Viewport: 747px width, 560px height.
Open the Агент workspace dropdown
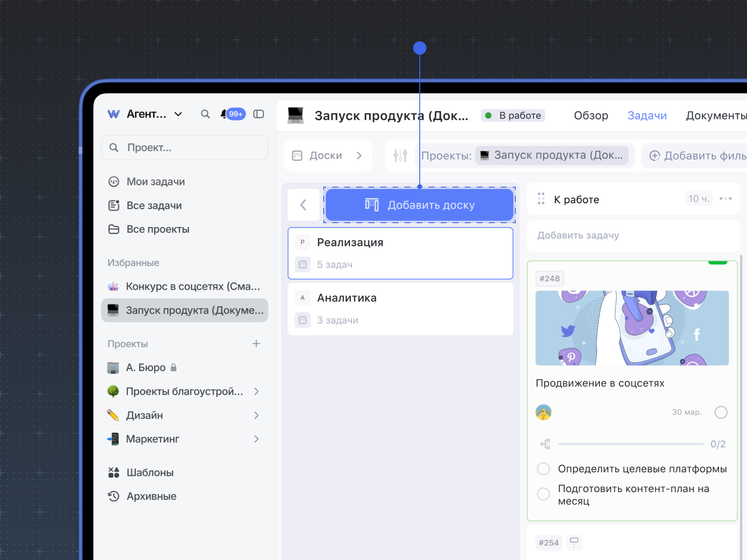[178, 114]
